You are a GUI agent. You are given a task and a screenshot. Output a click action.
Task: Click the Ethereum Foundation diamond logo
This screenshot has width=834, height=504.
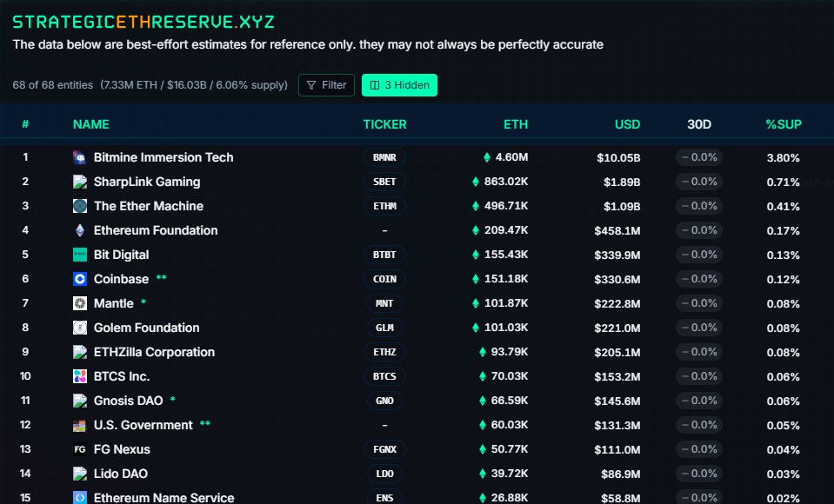(80, 230)
